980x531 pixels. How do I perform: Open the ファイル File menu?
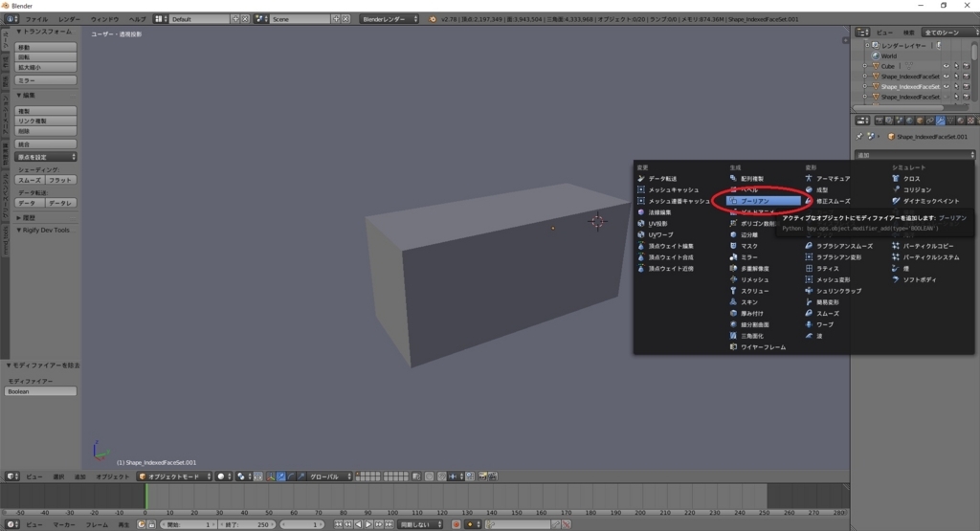(35, 19)
